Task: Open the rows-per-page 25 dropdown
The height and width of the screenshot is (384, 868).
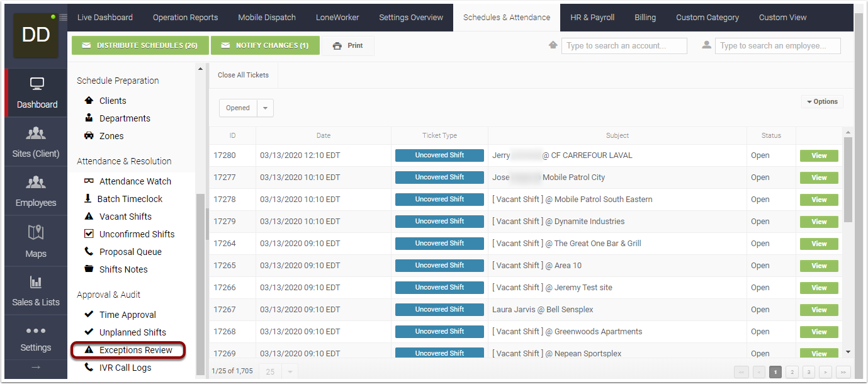Action: tap(289, 371)
